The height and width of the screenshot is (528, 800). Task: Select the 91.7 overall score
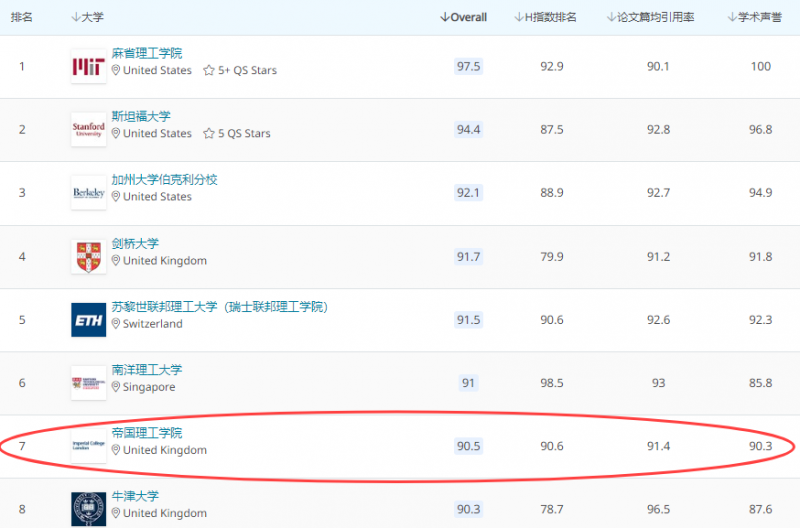click(x=468, y=257)
